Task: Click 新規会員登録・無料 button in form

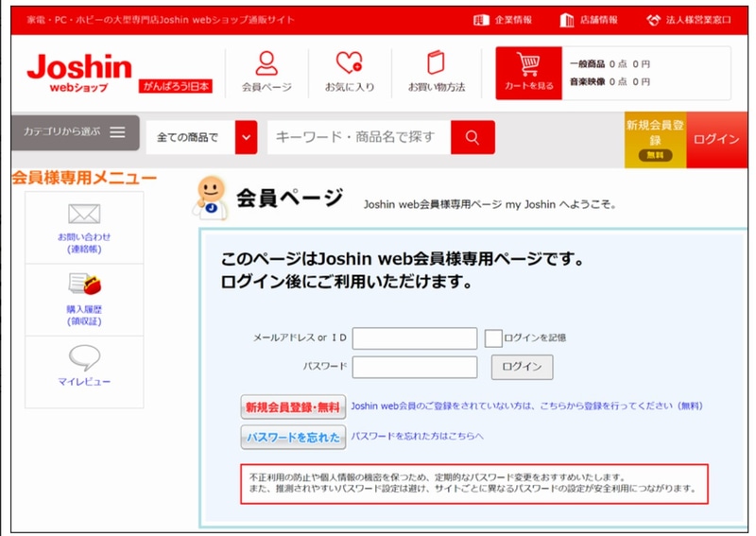Action: [293, 407]
